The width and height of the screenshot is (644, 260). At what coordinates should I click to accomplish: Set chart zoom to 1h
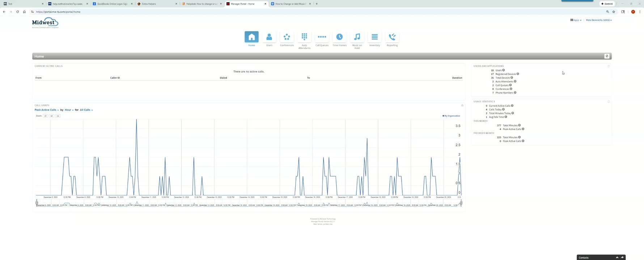[45, 116]
